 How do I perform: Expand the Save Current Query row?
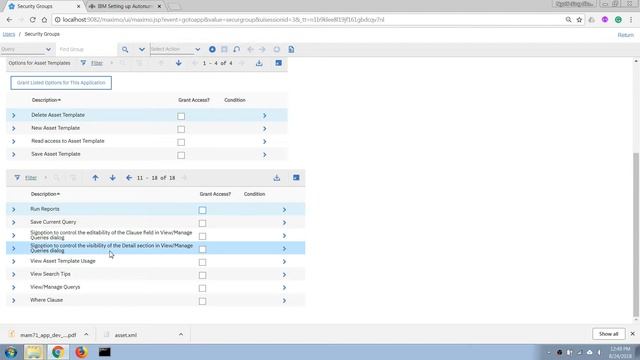[13, 222]
